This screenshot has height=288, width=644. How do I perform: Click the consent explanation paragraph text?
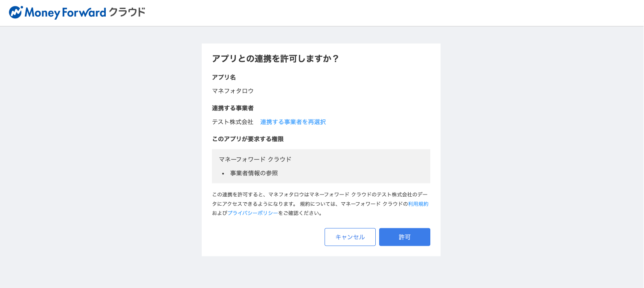point(320,204)
